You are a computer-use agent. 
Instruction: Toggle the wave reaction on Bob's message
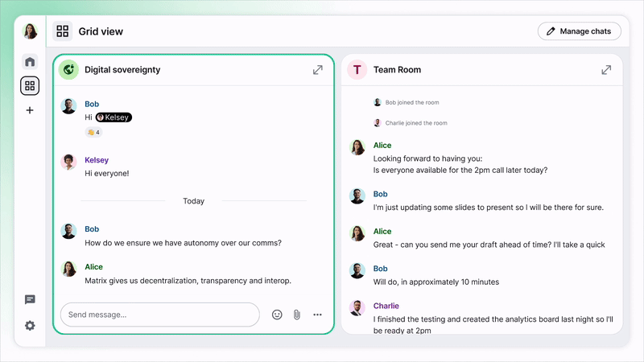click(x=93, y=132)
